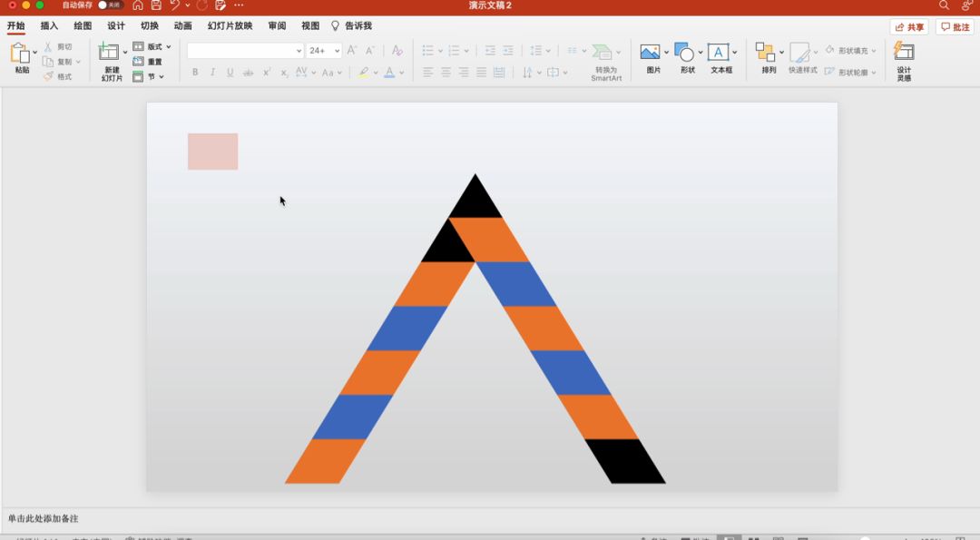
Task: Open the Slide Show (幻灯片放映) tab
Action: tap(230, 25)
